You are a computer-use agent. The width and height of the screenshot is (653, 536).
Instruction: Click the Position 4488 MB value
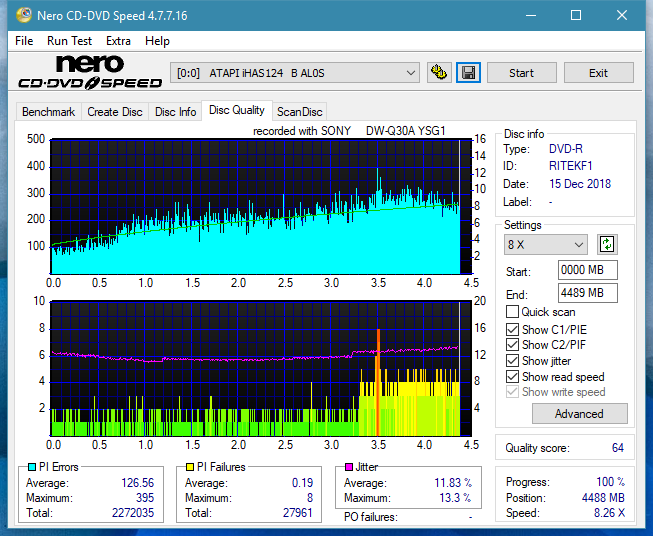[x=603, y=498]
